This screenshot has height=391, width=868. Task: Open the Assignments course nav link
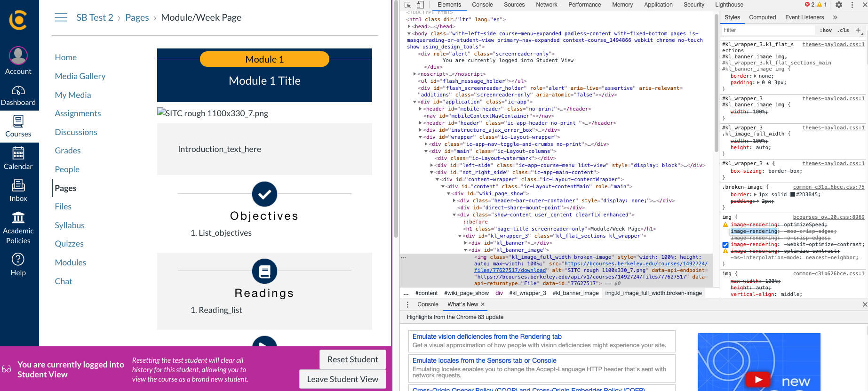pos(78,113)
